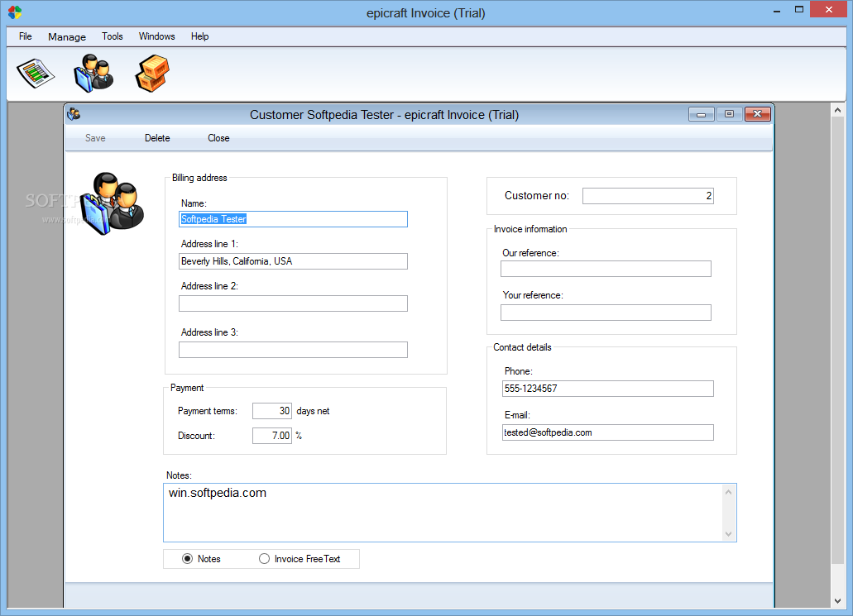Screen dimensions: 853x616
Task: Click the E-mail input field
Action: pyautogui.click(x=607, y=432)
